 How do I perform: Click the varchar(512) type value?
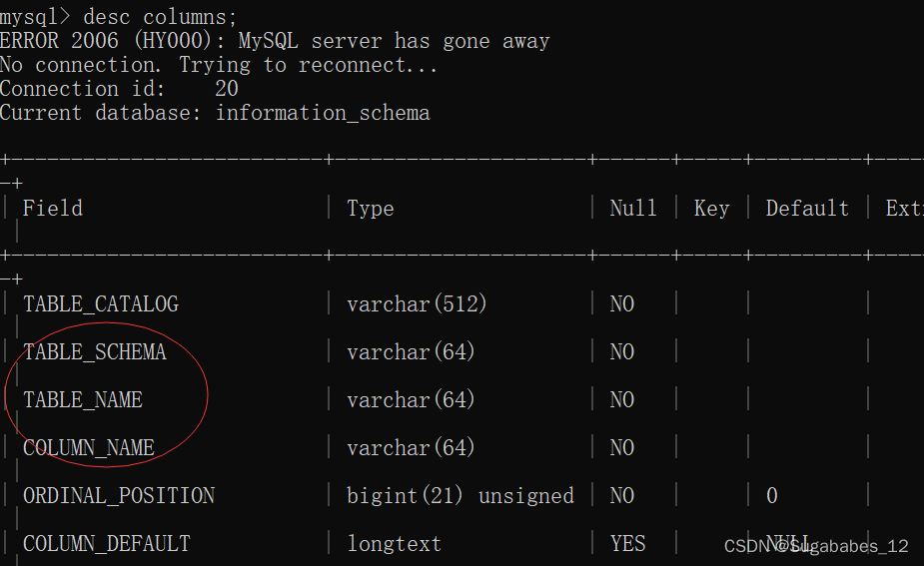pos(417,304)
